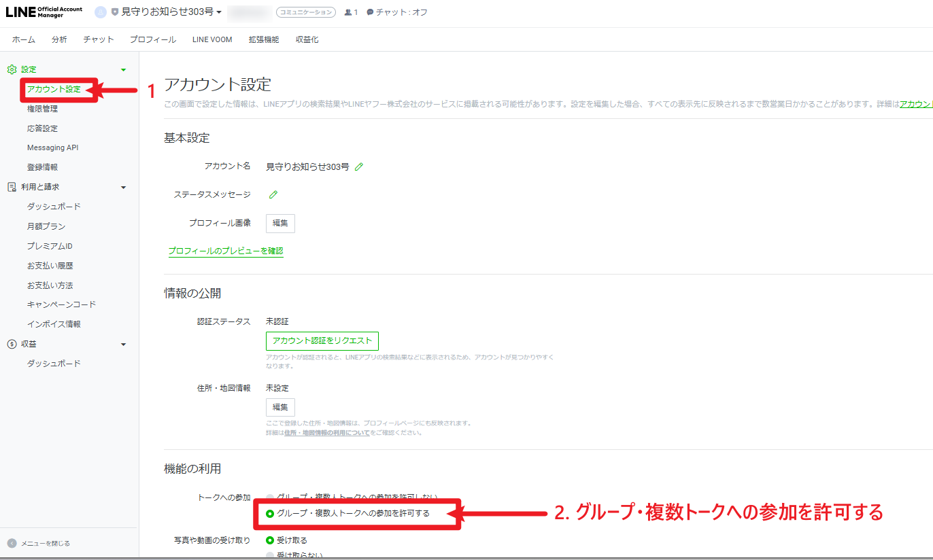Open the LINE VOOM tab
The height and width of the screenshot is (560, 933).
212,39
